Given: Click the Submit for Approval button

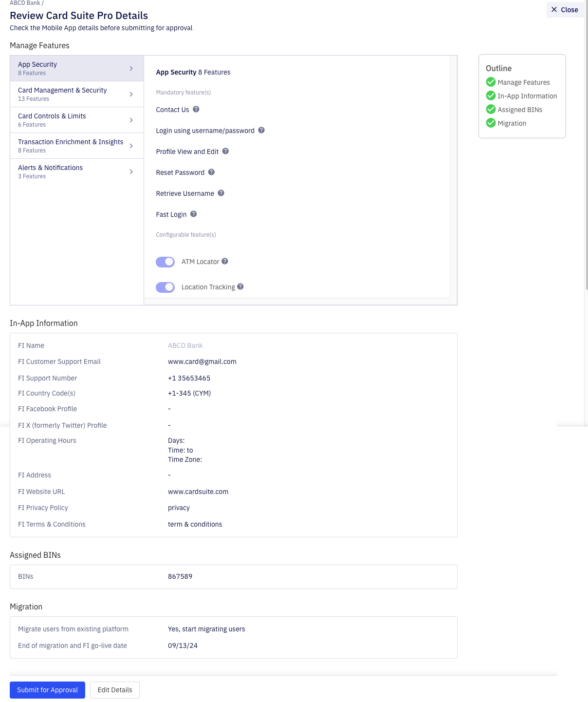Looking at the screenshot, I should point(47,690).
